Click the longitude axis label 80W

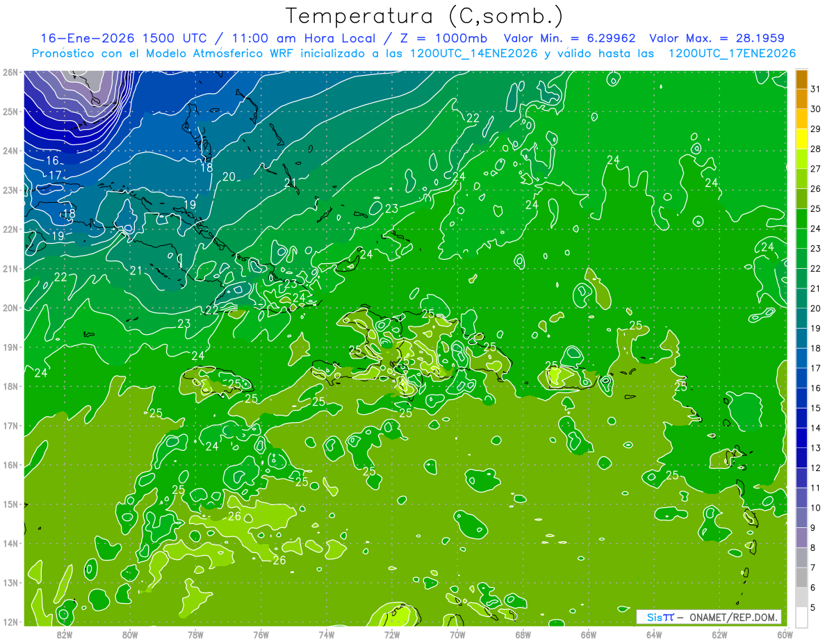130,634
